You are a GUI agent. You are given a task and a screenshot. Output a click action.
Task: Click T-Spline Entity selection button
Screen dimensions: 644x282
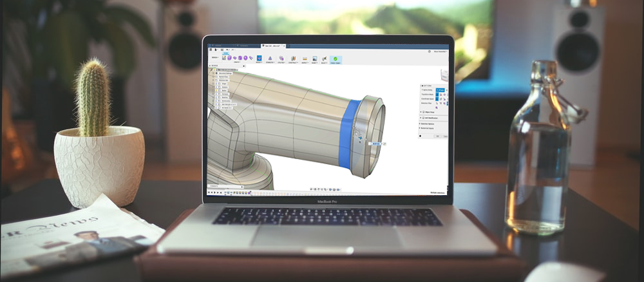tap(440, 90)
